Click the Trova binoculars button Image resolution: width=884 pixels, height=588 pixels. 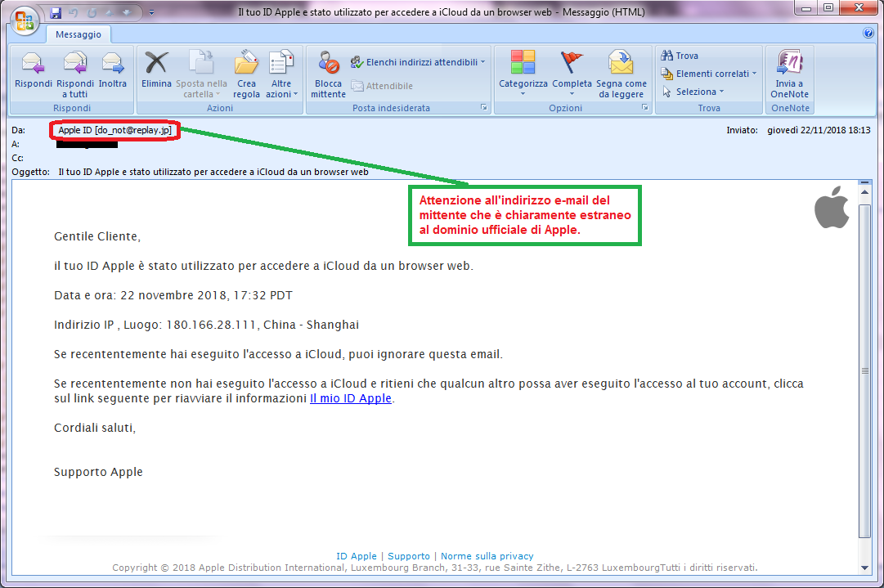(680, 56)
